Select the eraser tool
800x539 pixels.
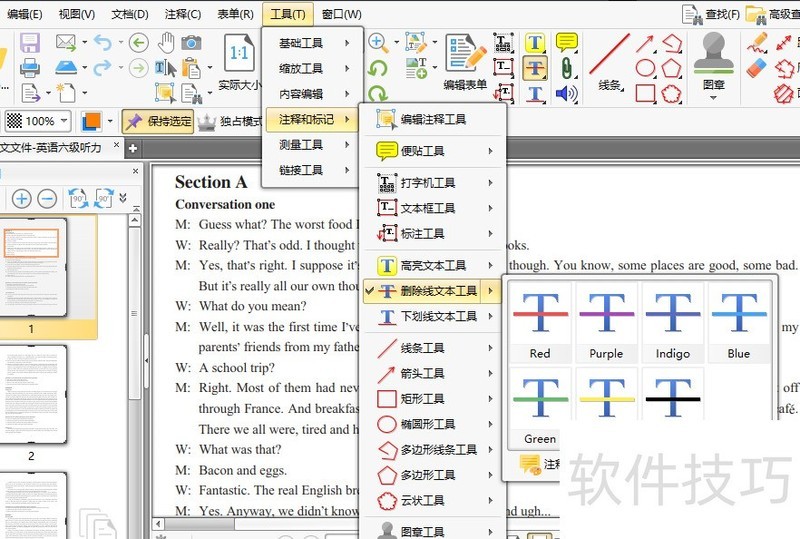pos(757,68)
